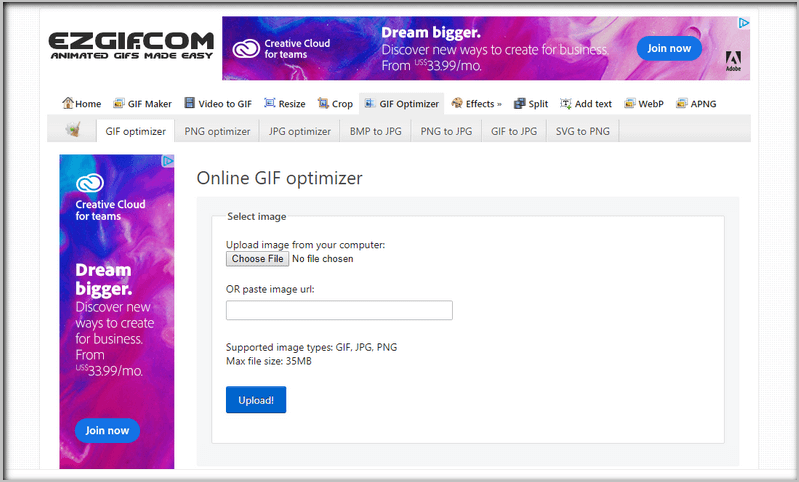
Task: Select the GIF Optimizer menu item
Action: [x=402, y=103]
